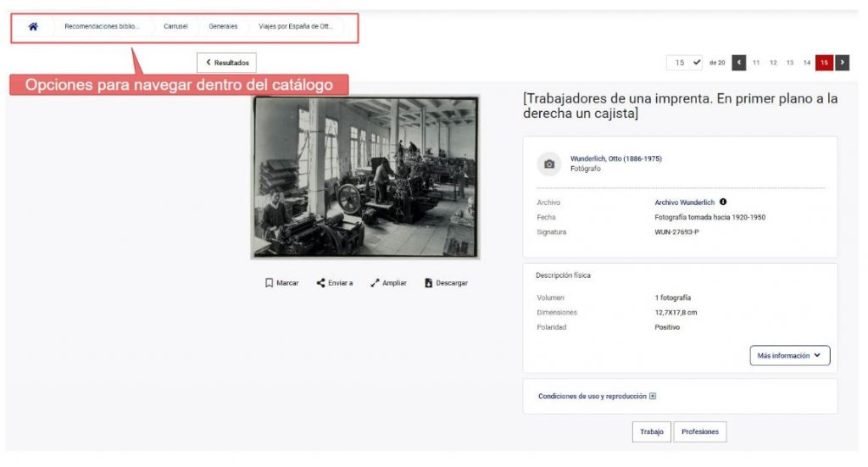Image resolution: width=868 pixels, height=467 pixels.
Task: Go to next record arrow
Action: click(842, 63)
